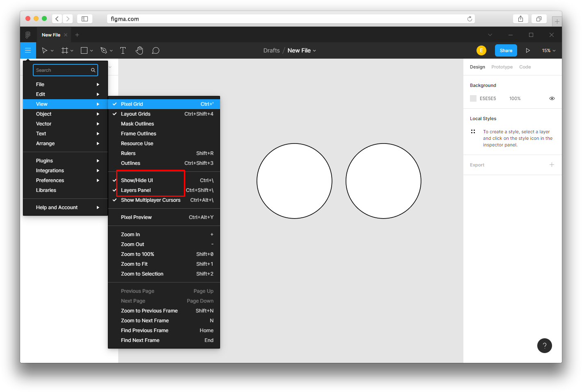Screen dimensions: 582x392
Task: Click the Present play icon
Action: coord(528,50)
